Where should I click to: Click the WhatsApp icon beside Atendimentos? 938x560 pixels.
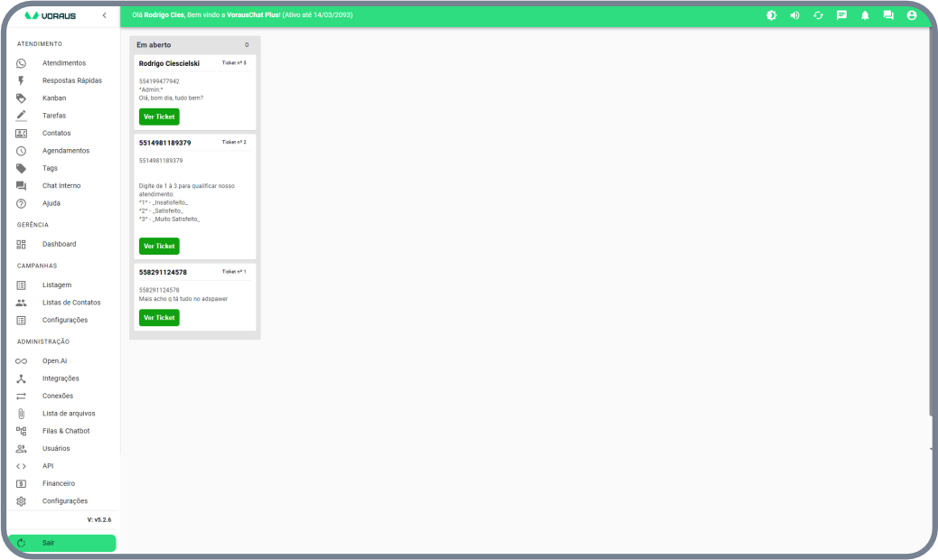[x=22, y=63]
